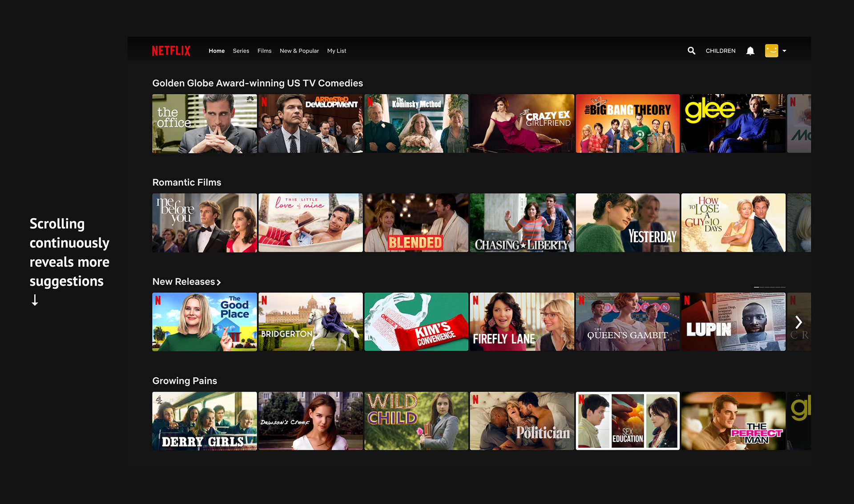Play The Good Place tile
This screenshot has height=504, width=854.
pos(205,322)
